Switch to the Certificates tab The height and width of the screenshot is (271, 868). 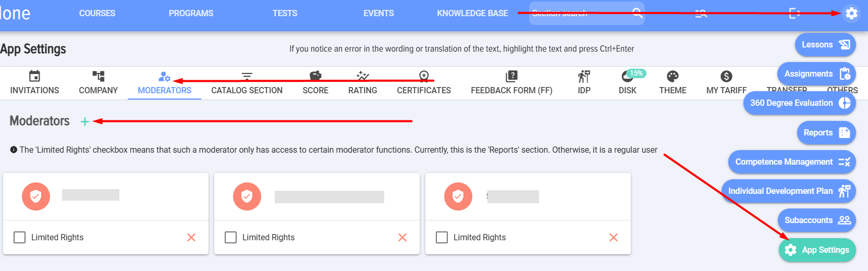click(x=424, y=83)
